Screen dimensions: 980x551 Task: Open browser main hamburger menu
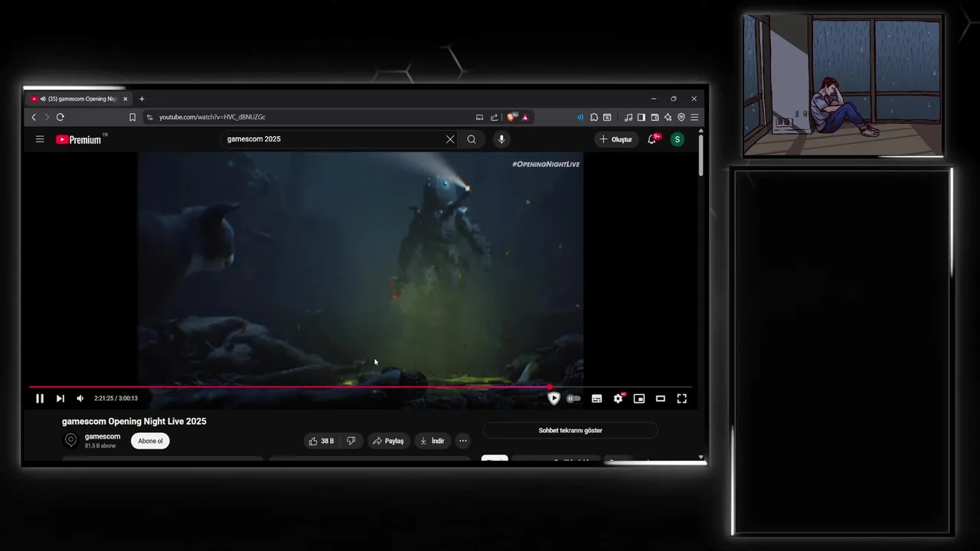pos(694,117)
